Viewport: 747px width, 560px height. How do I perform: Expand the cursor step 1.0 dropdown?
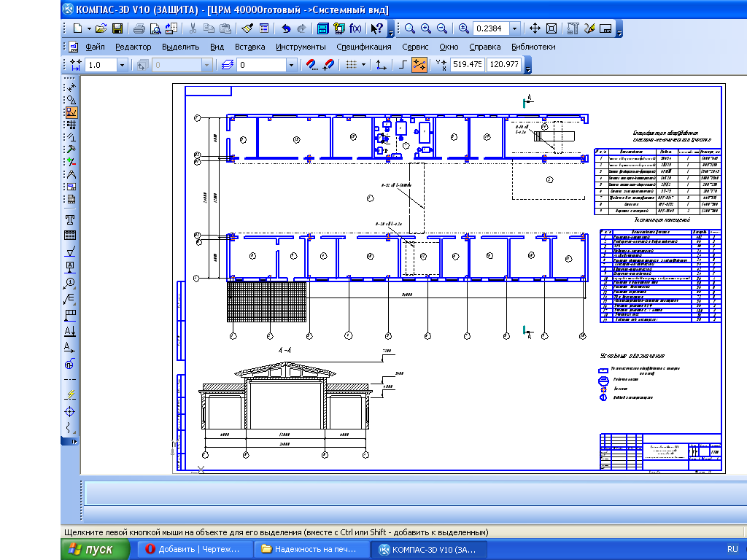123,65
